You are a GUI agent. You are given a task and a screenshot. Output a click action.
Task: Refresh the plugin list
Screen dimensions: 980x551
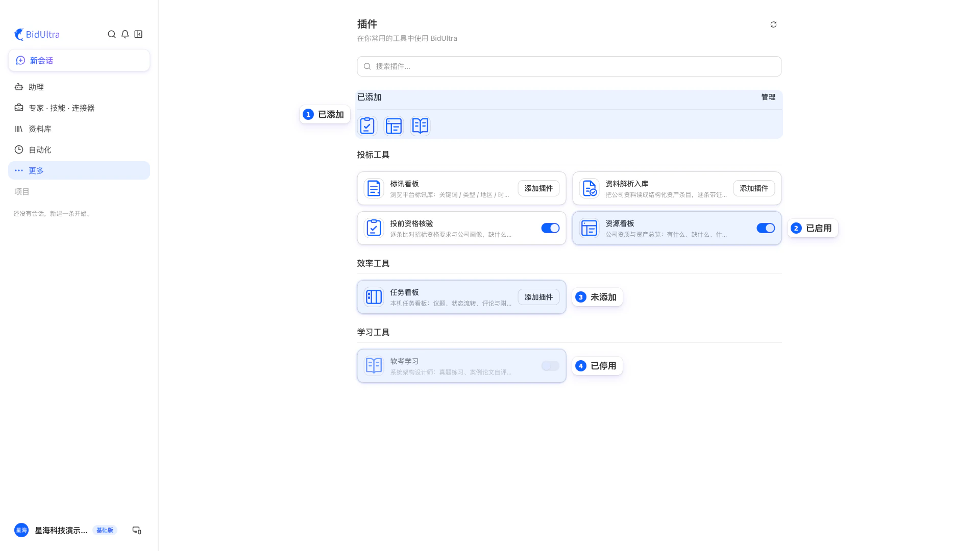pyautogui.click(x=773, y=24)
